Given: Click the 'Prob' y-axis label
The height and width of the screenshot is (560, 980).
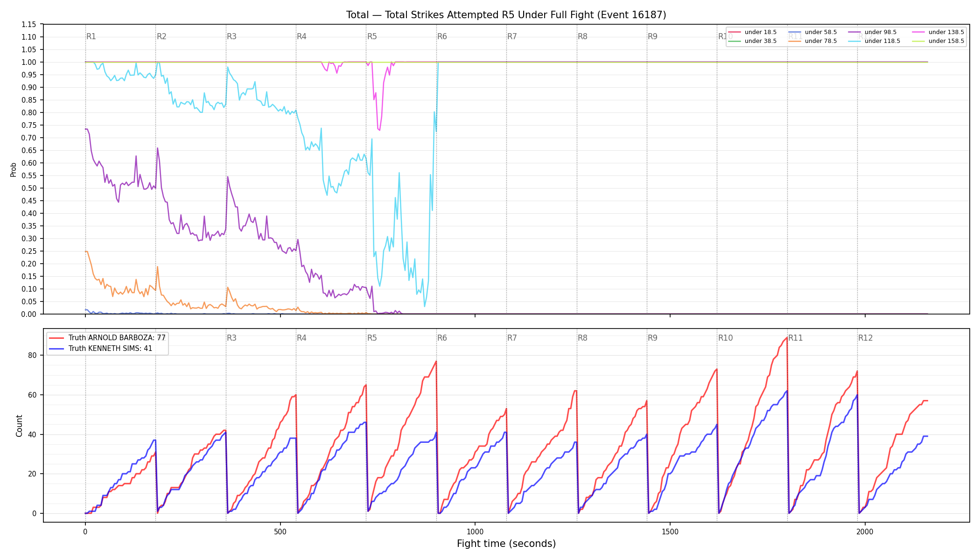Looking at the screenshot, I should [x=14, y=169].
